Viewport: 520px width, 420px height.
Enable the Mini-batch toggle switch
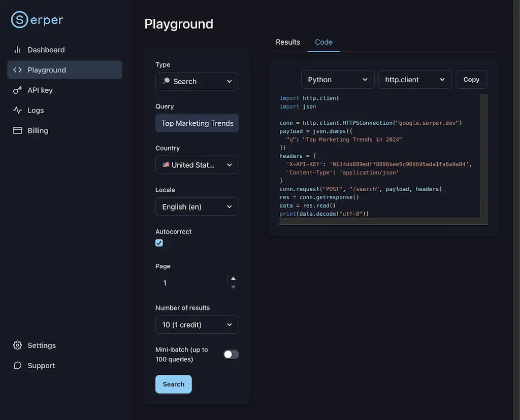tap(231, 355)
